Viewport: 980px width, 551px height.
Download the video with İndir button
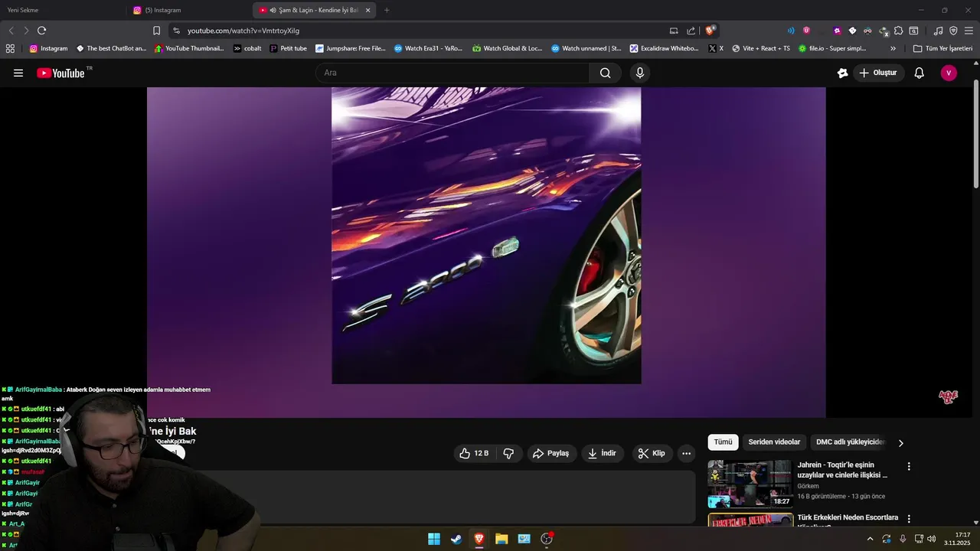(603, 453)
